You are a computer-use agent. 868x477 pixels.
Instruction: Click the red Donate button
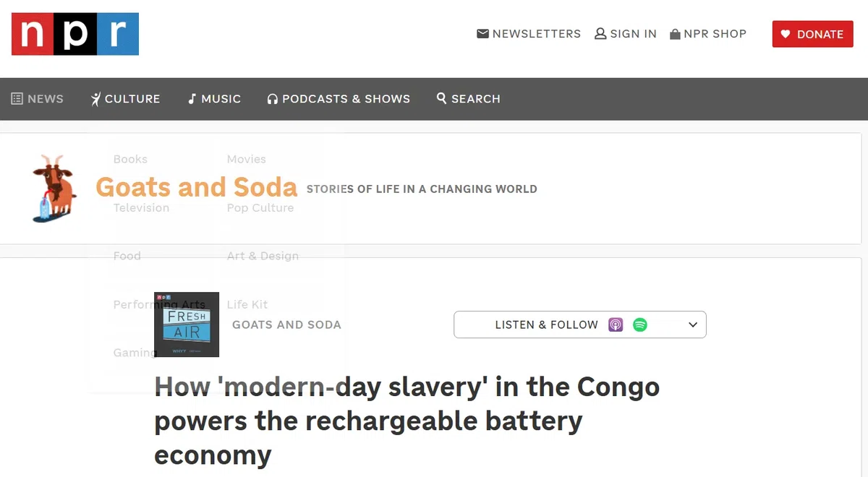(x=813, y=34)
